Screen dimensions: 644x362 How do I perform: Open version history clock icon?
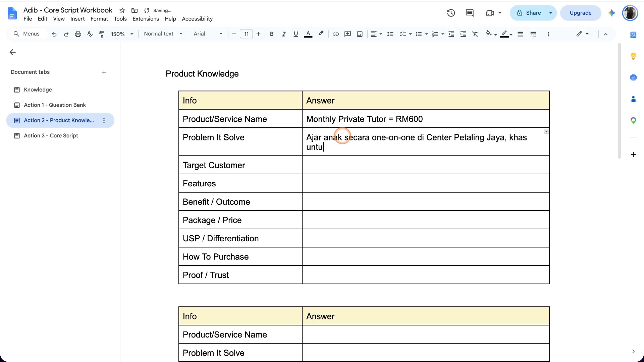pyautogui.click(x=451, y=13)
